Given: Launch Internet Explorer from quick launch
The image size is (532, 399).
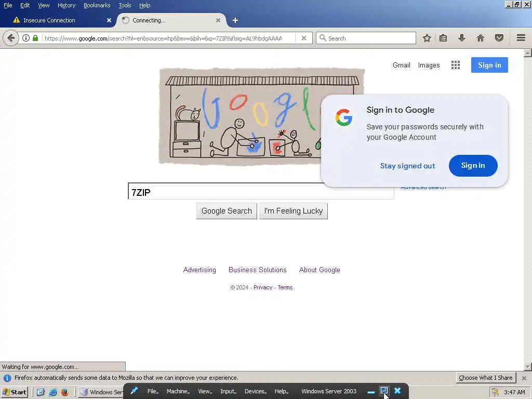Looking at the screenshot, I should coord(53,392).
